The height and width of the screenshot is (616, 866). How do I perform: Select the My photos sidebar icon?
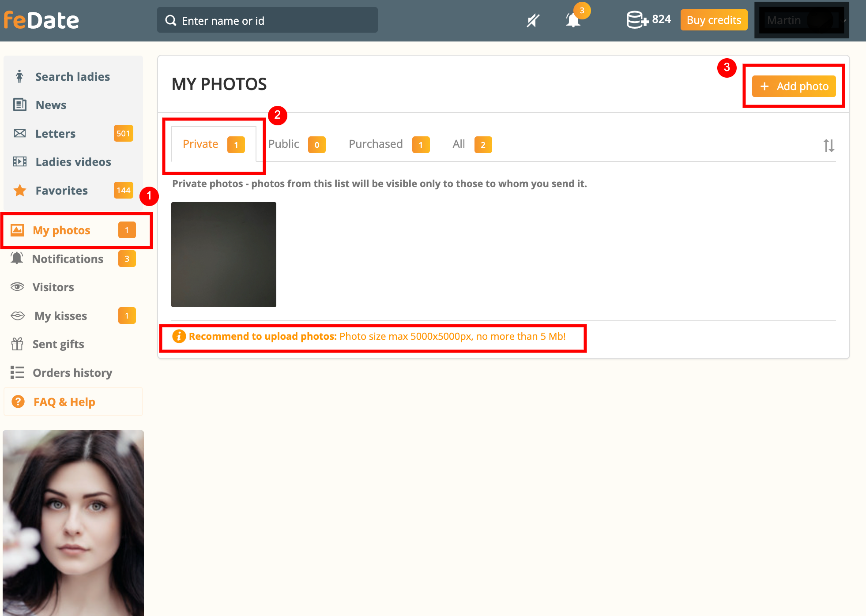[x=17, y=230]
